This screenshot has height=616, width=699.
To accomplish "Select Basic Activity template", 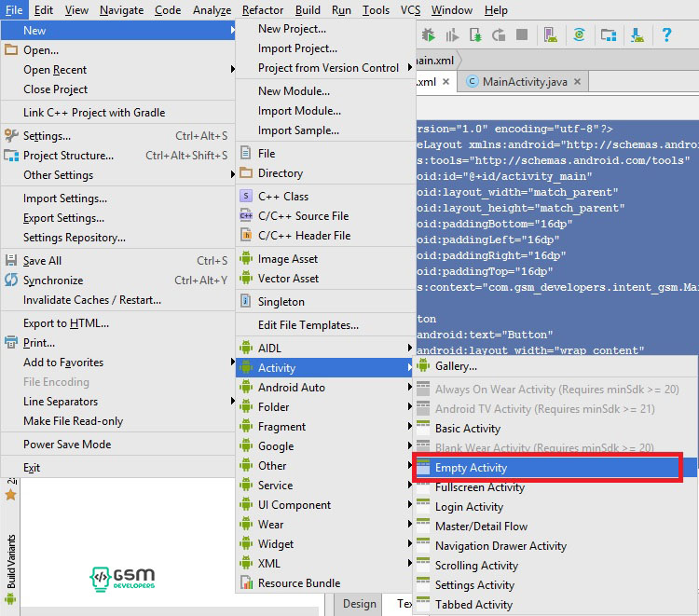I will (x=468, y=429).
